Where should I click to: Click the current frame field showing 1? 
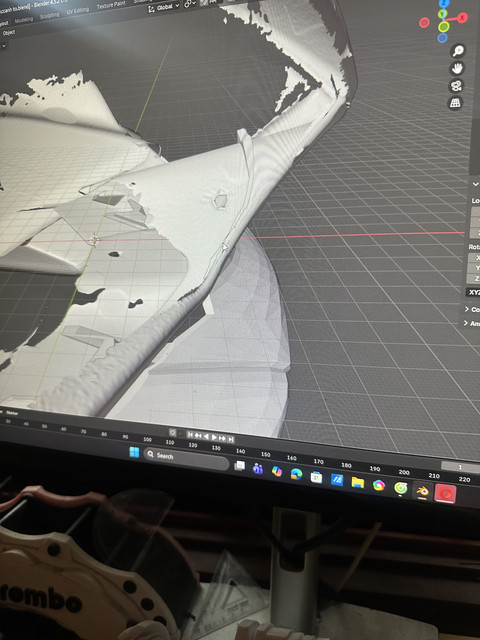pyautogui.click(x=460, y=467)
